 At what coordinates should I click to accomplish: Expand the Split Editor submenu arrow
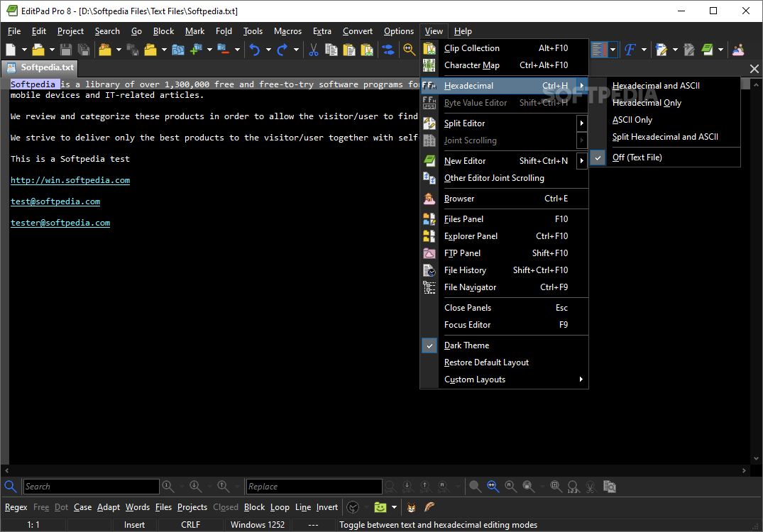click(582, 123)
